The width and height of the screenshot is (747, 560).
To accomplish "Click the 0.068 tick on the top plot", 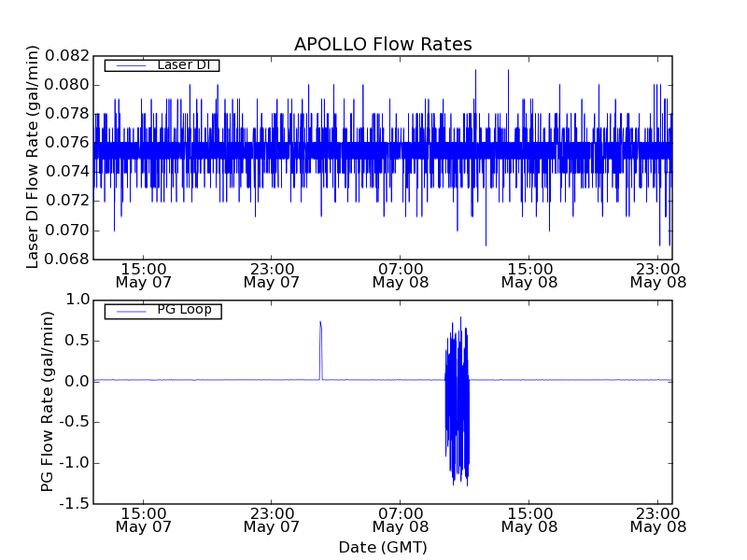I will [66, 259].
